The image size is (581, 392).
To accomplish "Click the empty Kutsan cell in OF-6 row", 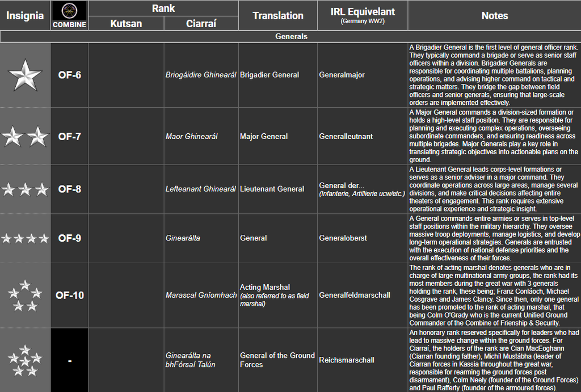I will [x=126, y=75].
